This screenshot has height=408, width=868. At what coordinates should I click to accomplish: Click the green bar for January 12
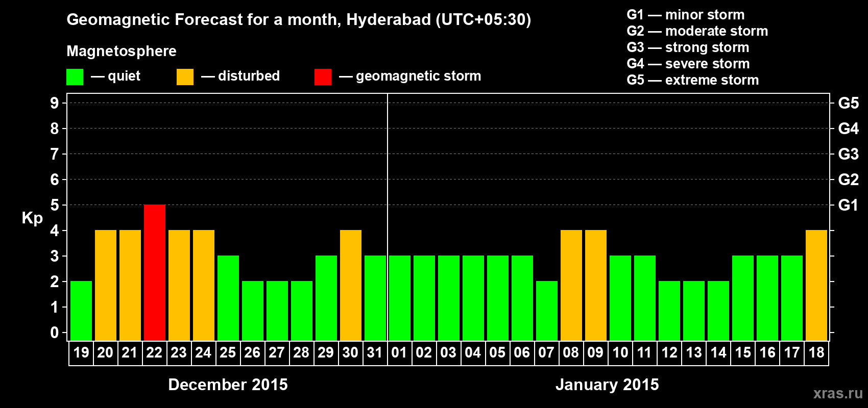(x=669, y=311)
